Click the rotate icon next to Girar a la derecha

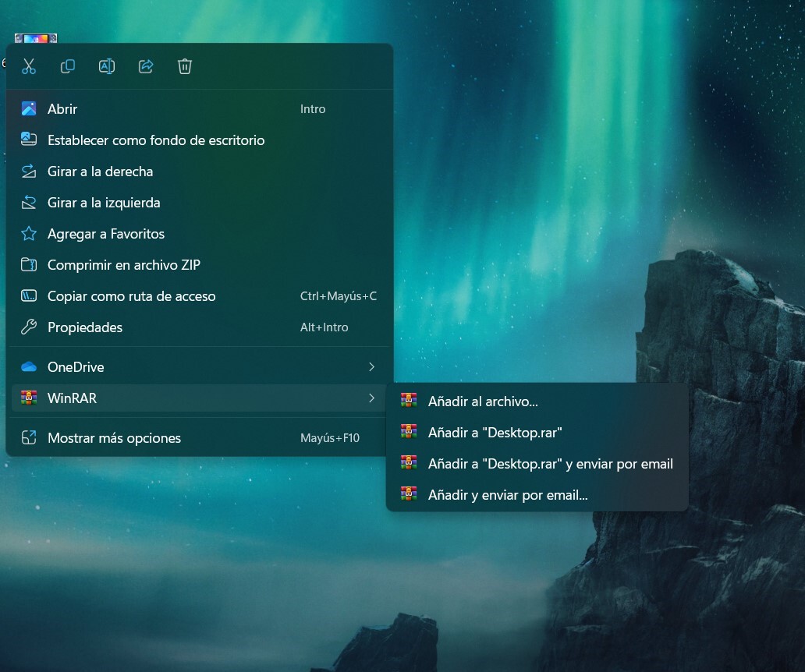pos(28,171)
